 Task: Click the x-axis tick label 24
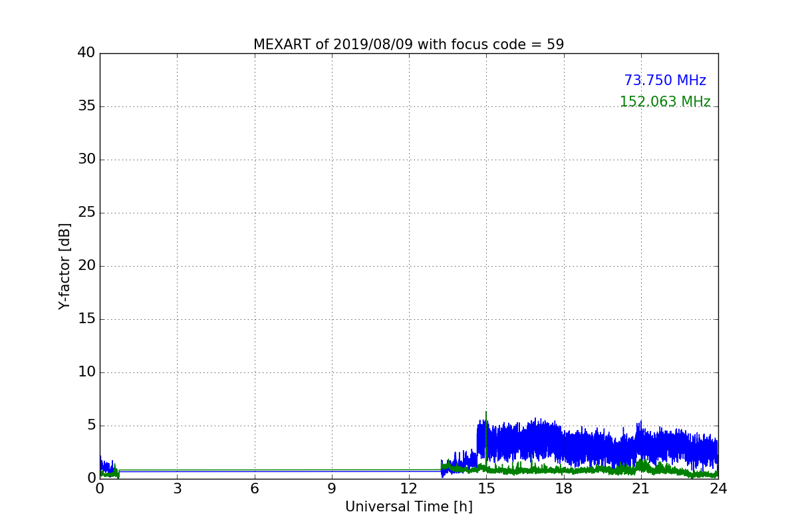pos(718,489)
